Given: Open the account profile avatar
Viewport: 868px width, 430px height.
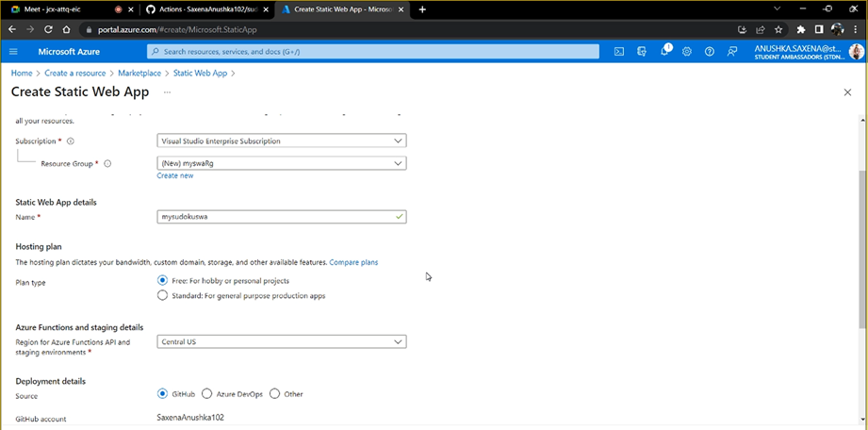Looking at the screenshot, I should [856, 52].
